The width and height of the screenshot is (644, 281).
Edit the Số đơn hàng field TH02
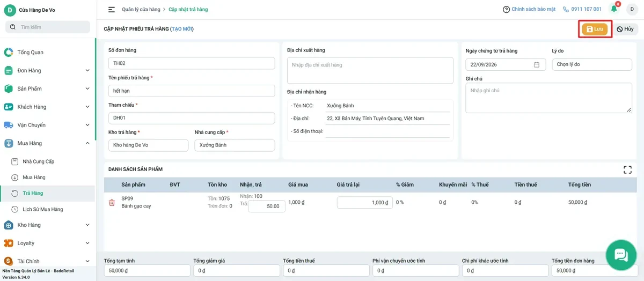[x=192, y=63]
